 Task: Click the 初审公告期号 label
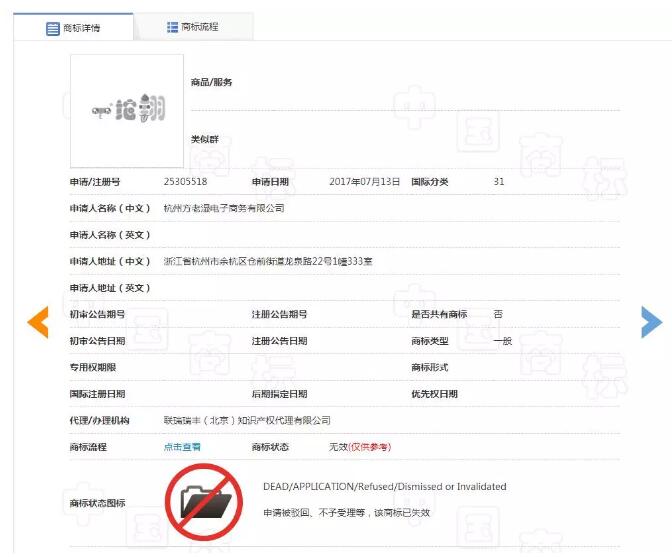(97, 314)
